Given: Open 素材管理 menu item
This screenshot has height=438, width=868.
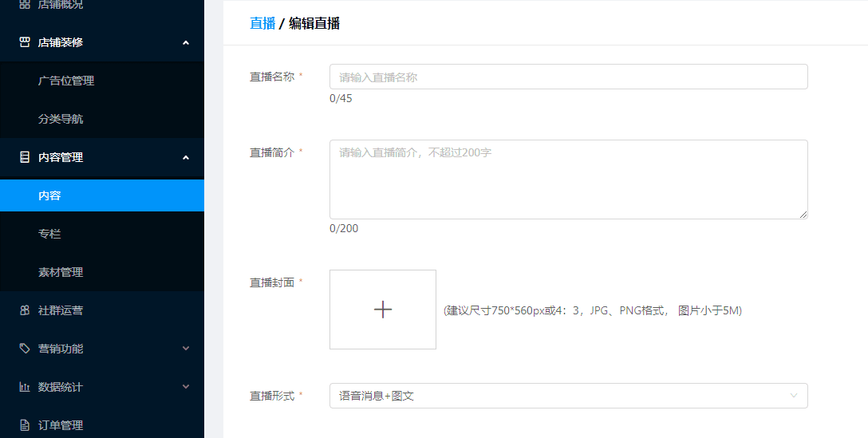Looking at the screenshot, I should [61, 272].
